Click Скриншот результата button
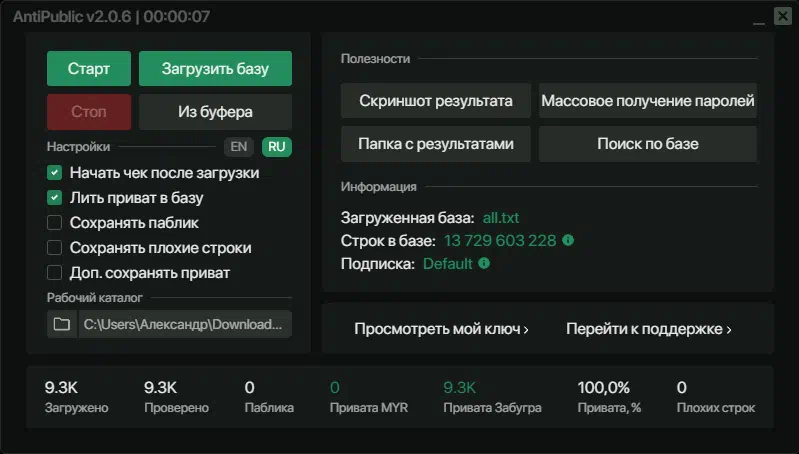 (436, 101)
